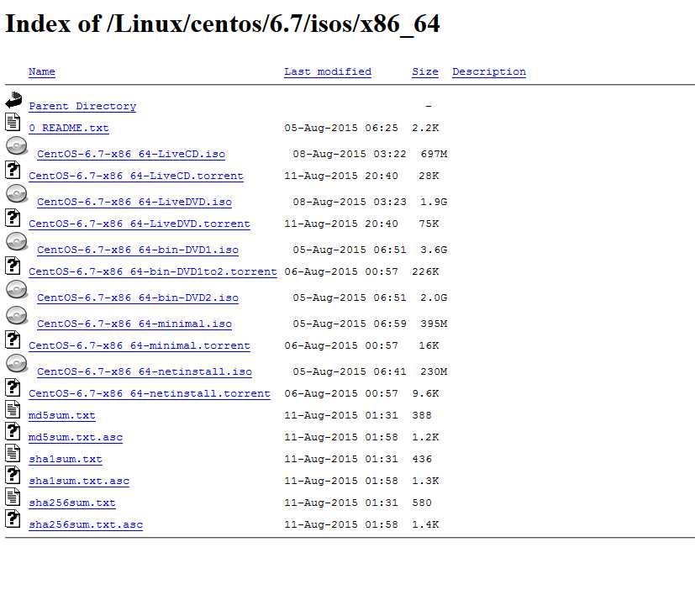Download CentOS-6.7-x86_64-bin-DVD2.iso
Image resolution: width=695 pixels, height=616 pixels.
coord(138,297)
